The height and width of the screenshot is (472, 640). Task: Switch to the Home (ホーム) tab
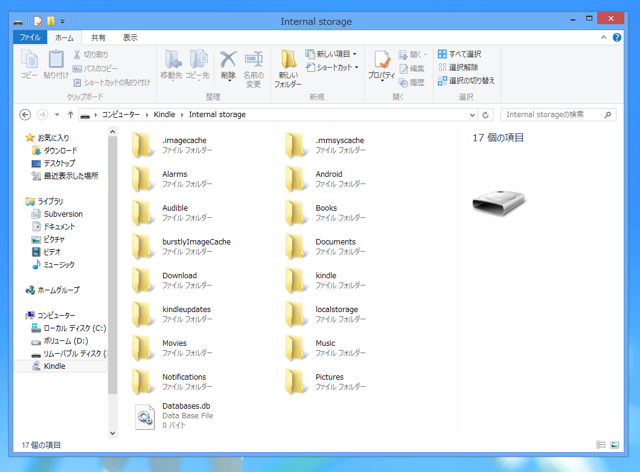point(64,38)
